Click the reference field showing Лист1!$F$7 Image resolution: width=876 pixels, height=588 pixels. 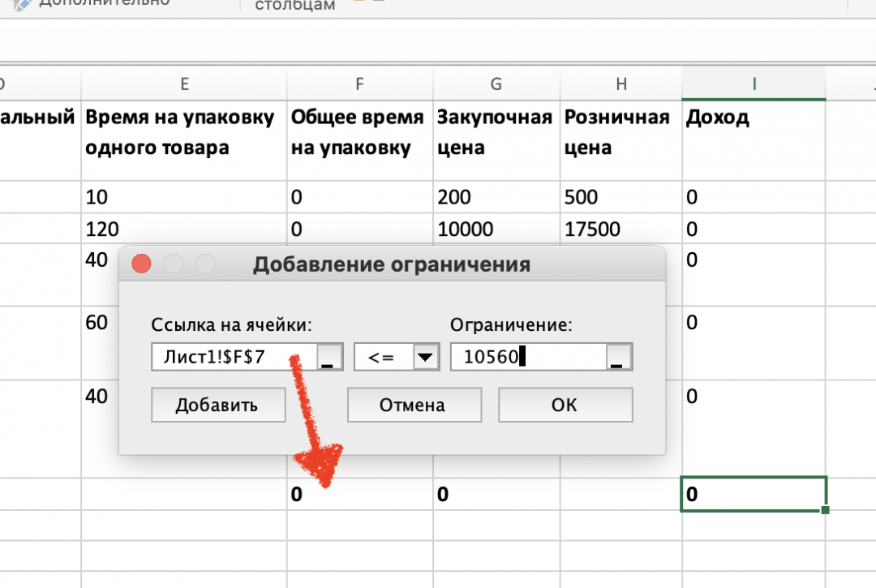click(x=235, y=356)
